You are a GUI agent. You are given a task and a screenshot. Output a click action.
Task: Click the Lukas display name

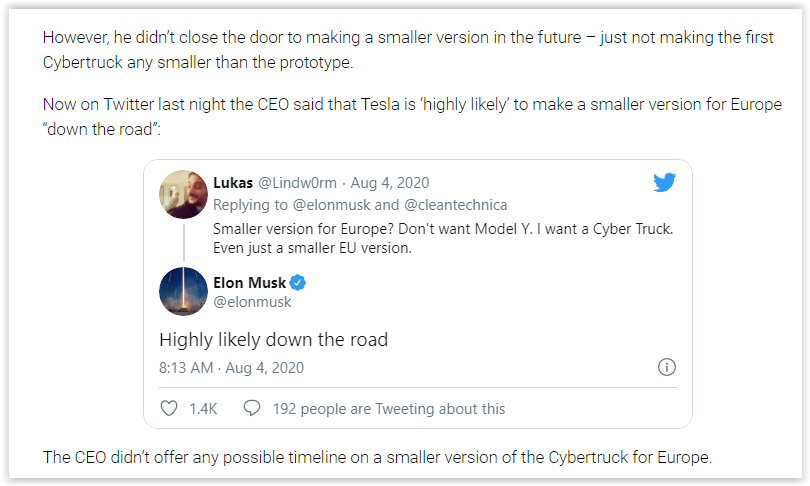point(233,183)
